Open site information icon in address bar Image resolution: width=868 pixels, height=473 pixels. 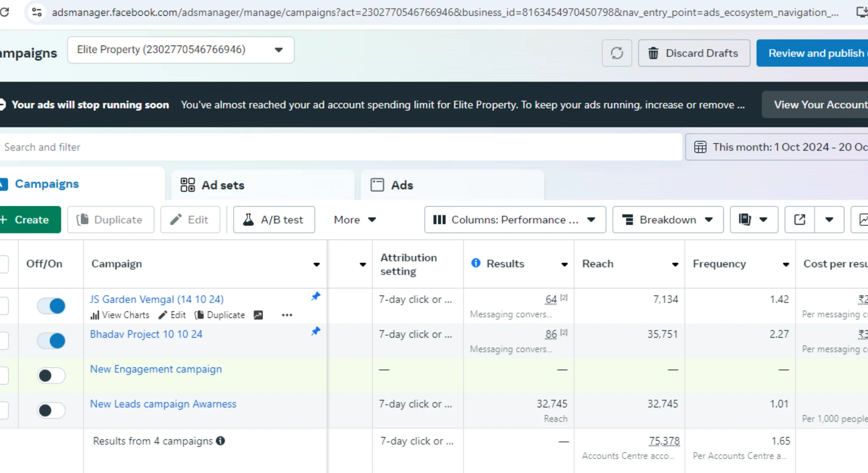click(37, 12)
